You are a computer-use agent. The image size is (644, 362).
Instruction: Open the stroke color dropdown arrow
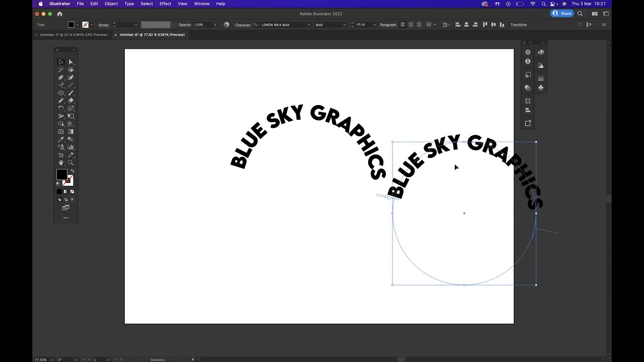click(x=91, y=25)
